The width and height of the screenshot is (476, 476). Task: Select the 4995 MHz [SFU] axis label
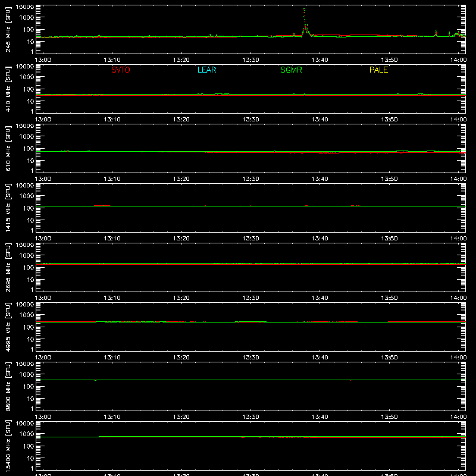click(8, 327)
